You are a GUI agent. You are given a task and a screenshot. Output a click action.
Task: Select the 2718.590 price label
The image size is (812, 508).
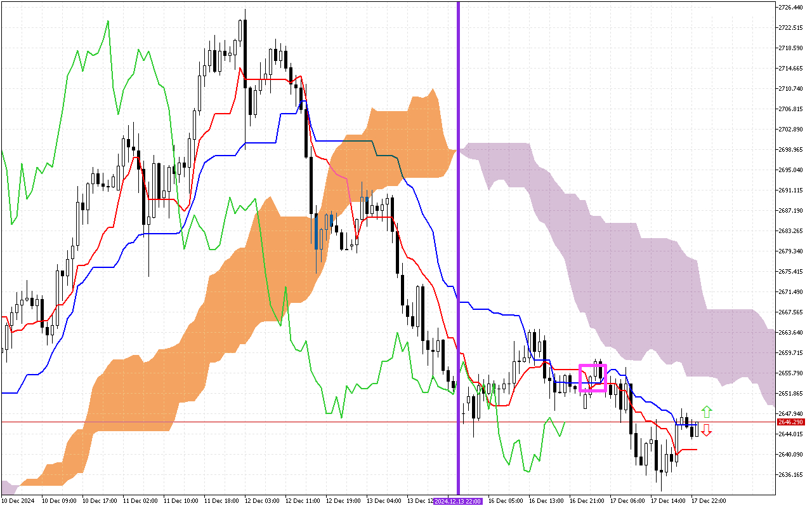click(x=790, y=48)
